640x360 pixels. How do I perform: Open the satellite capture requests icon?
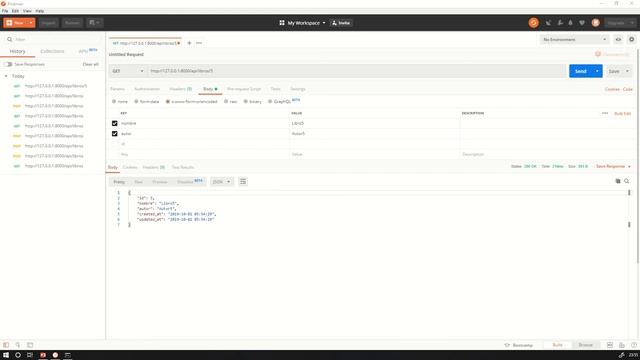549,23
